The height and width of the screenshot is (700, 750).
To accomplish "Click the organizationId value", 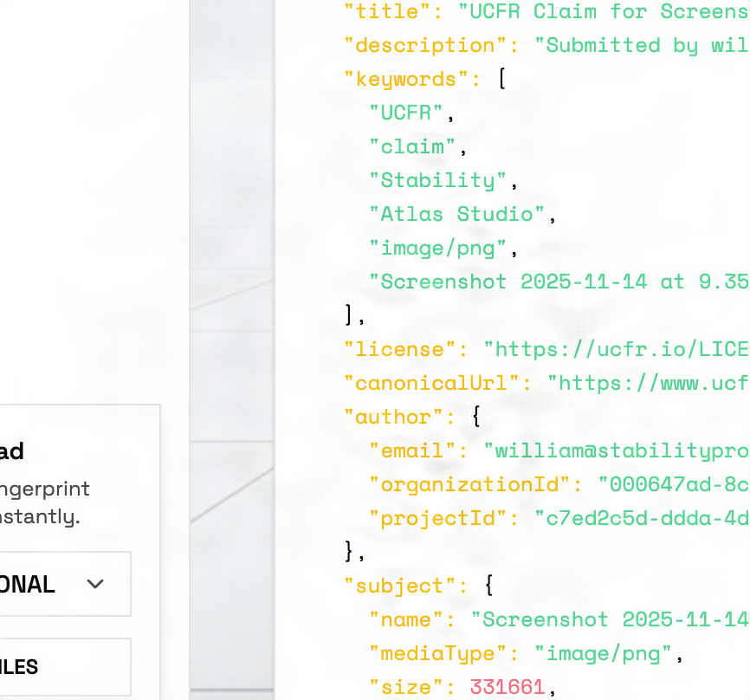I will (673, 484).
